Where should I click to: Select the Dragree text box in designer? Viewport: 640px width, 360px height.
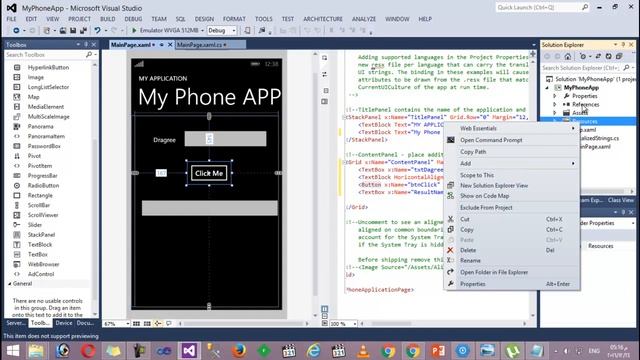tap(225, 139)
